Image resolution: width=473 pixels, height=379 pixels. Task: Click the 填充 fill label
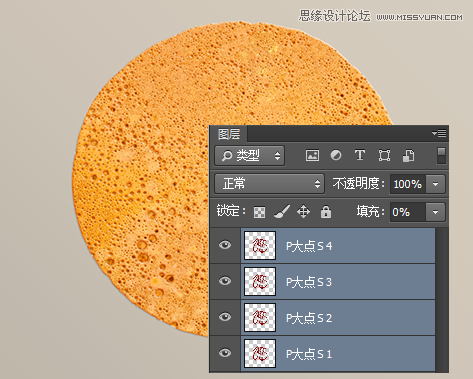[x=371, y=212]
